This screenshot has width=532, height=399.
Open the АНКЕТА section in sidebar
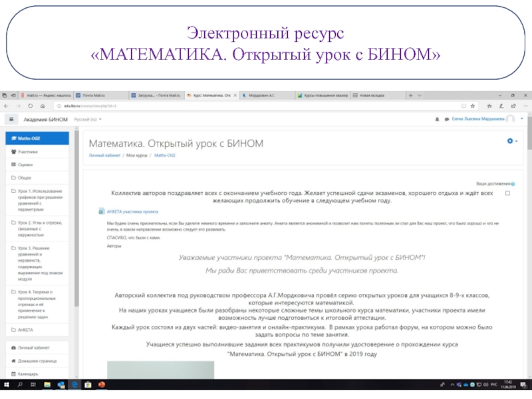(37, 330)
